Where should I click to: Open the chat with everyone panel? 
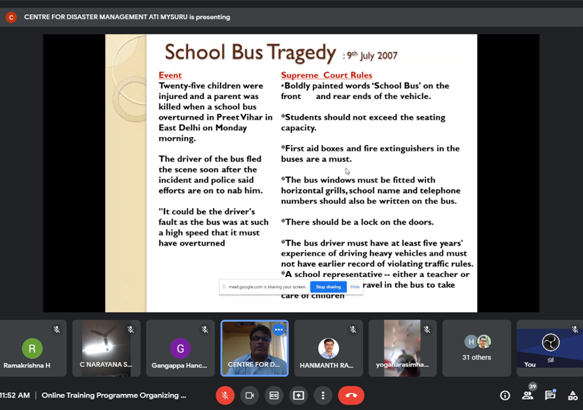point(550,395)
